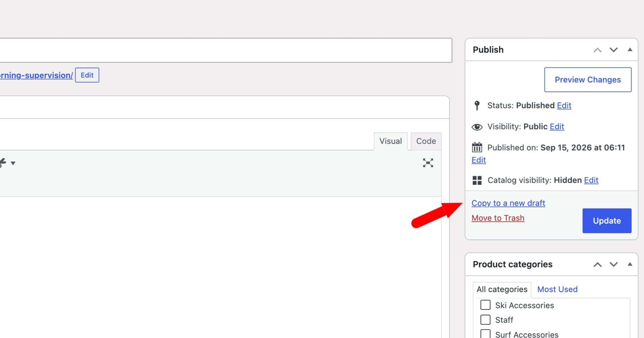This screenshot has width=644, height=338.
Task: Click the Publish panel heading
Action: (488, 50)
